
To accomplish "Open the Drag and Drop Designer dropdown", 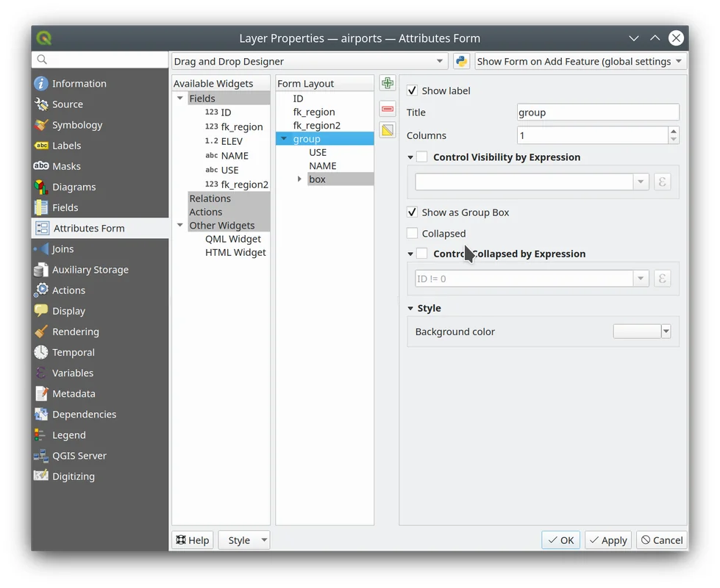I will click(x=310, y=62).
